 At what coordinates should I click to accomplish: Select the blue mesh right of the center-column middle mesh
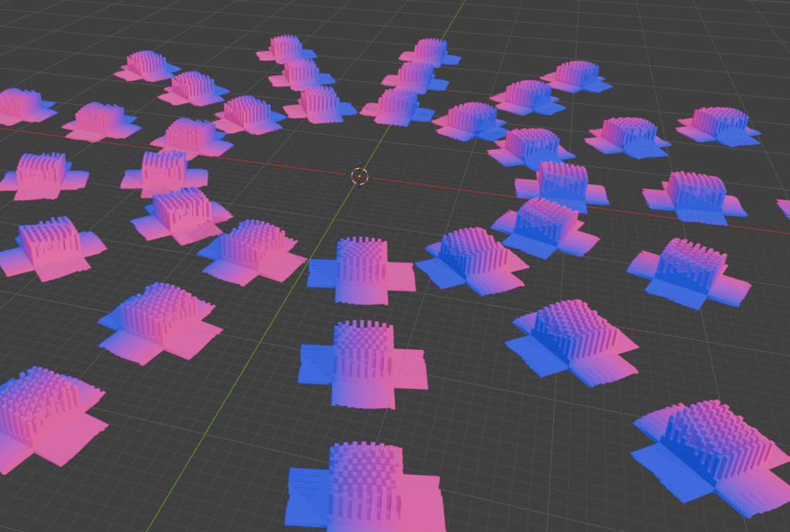tap(571, 336)
